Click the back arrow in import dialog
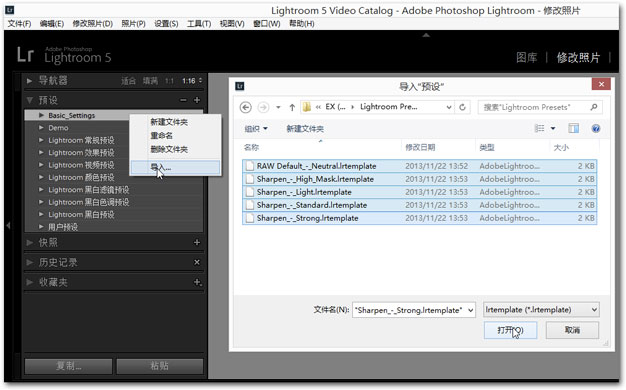 tap(246, 107)
